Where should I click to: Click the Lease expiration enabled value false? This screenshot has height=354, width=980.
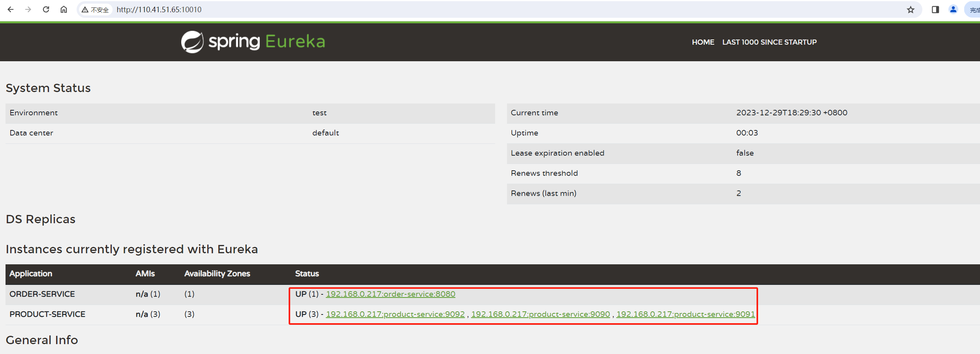click(x=745, y=153)
